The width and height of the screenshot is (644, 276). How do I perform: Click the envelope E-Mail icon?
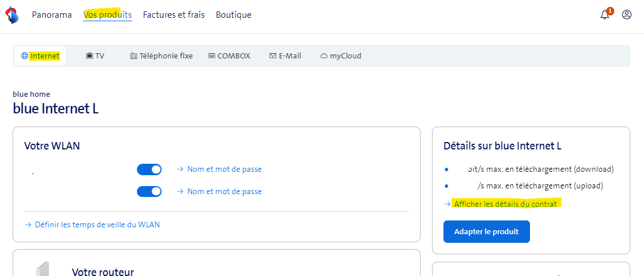point(273,56)
